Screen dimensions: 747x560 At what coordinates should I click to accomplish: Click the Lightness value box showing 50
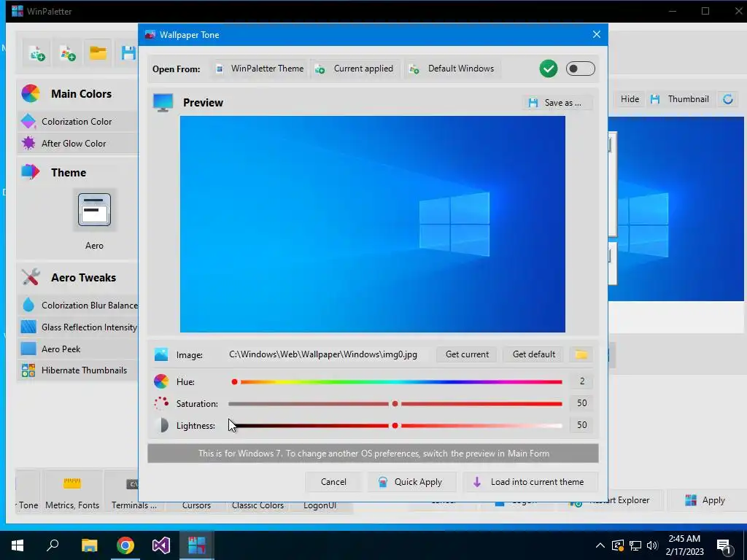pos(581,425)
